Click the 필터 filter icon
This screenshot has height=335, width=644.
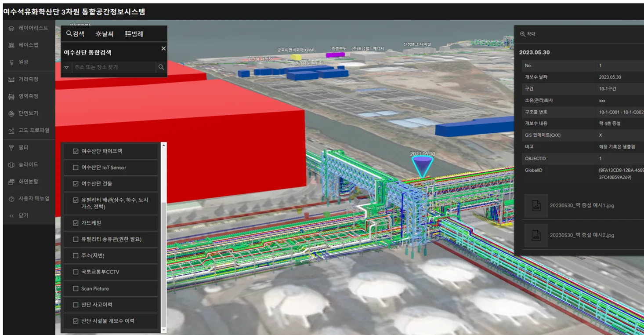pos(12,148)
